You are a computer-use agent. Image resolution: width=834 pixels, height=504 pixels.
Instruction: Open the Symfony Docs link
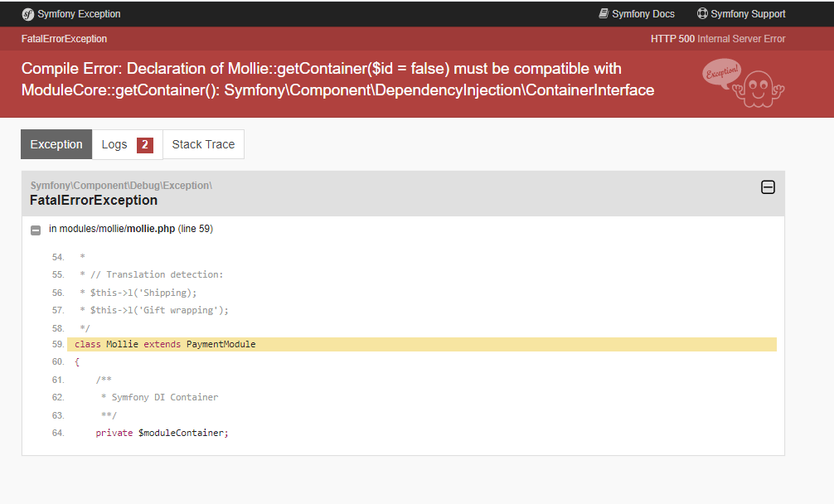[642, 14]
